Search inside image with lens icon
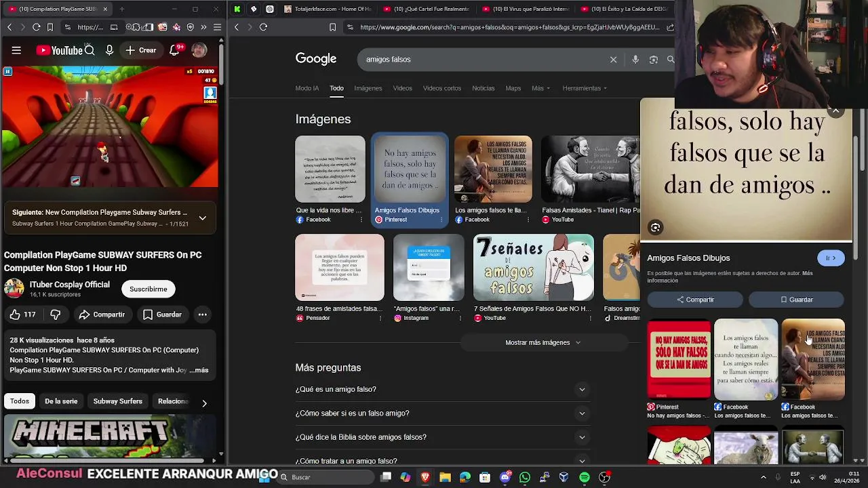Image resolution: width=868 pixels, height=488 pixels. (x=656, y=228)
